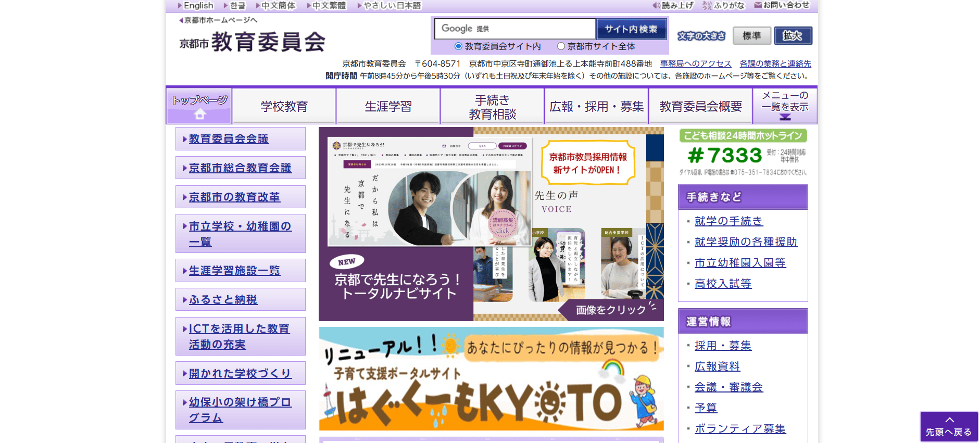This screenshot has height=443, width=980.
Task: Open the 市立幼稚園入園等 link
Action: pyautogui.click(x=740, y=263)
